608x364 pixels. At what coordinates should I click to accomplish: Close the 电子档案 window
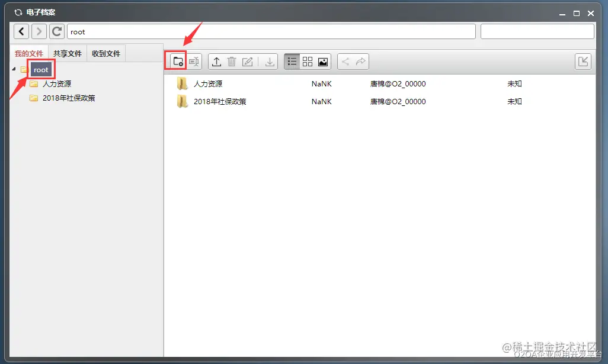[591, 13]
